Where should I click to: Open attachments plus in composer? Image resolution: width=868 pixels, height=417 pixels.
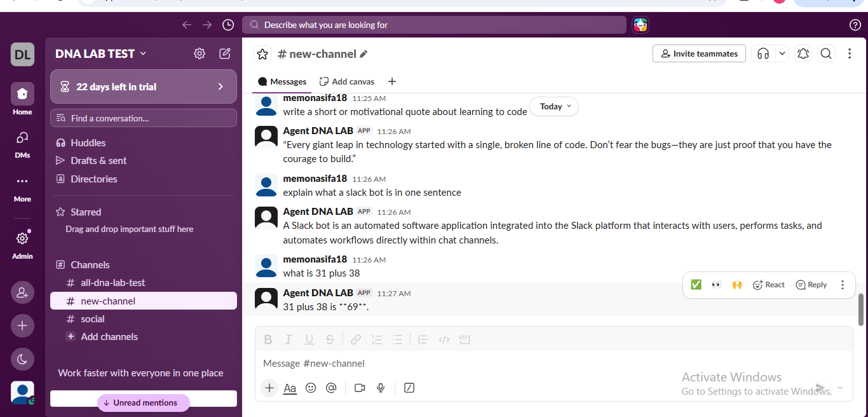269,388
